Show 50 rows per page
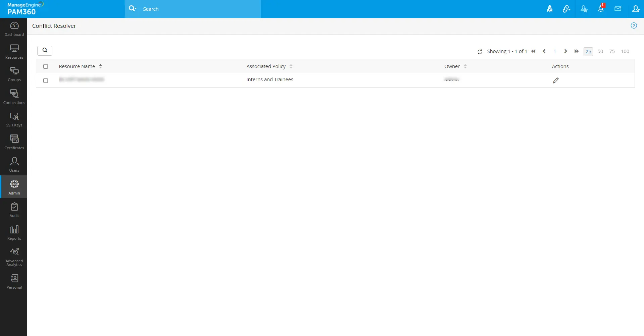This screenshot has height=336, width=644. 600,51
